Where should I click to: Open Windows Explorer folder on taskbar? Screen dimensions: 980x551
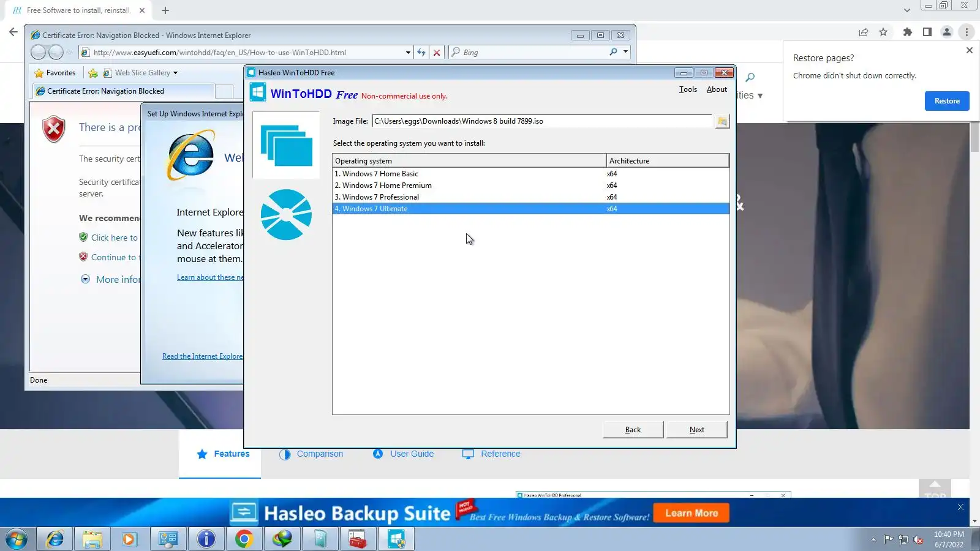(x=92, y=539)
